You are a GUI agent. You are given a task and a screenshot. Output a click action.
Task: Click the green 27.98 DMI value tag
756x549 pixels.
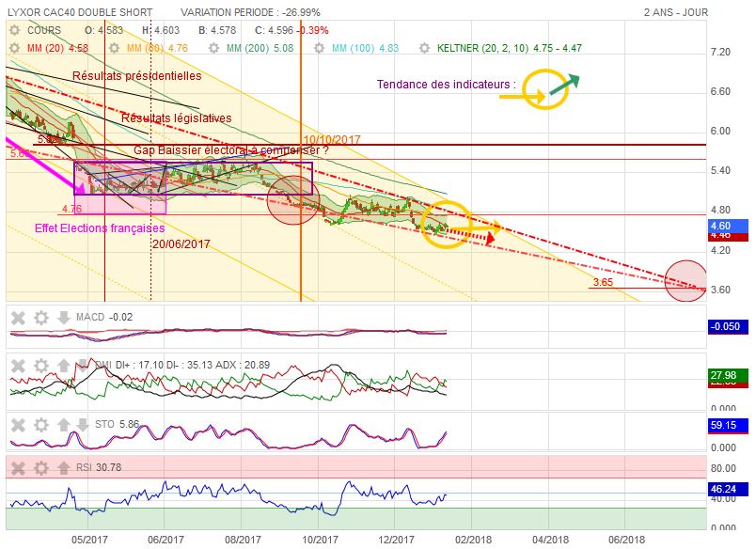coord(728,375)
